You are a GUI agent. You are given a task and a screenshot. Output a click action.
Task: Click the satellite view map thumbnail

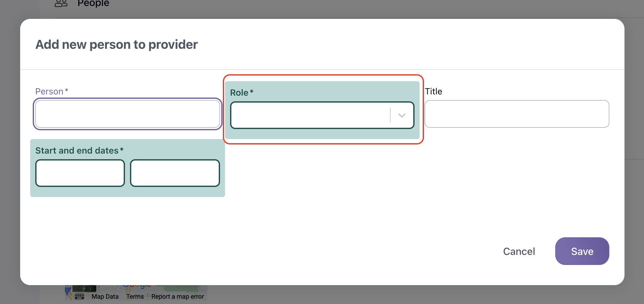[84, 289]
